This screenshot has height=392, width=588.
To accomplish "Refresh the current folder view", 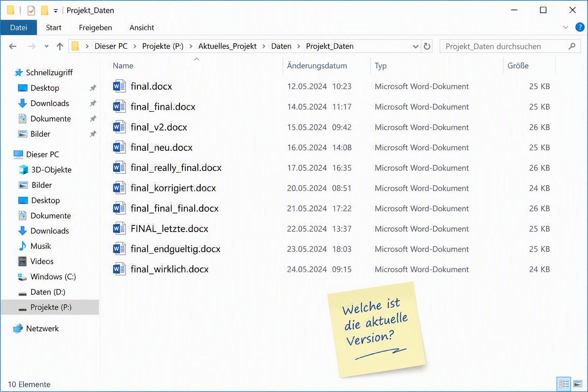I will point(427,46).
